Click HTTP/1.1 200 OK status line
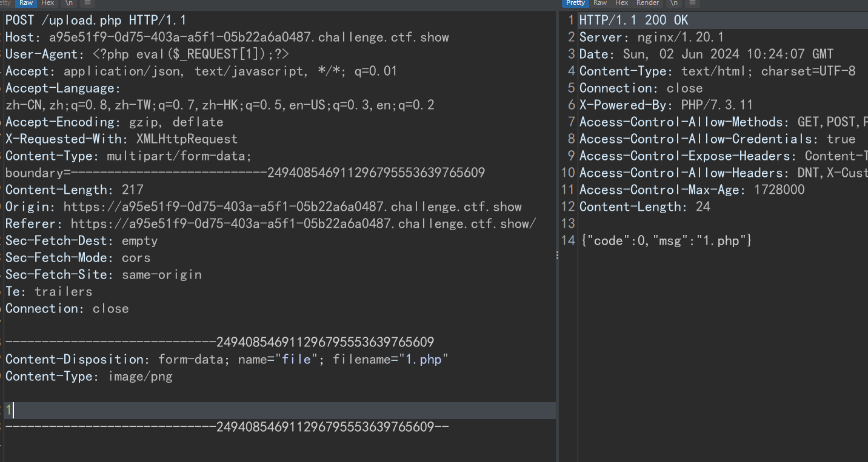Screen dimensions: 868x462 tap(634, 20)
